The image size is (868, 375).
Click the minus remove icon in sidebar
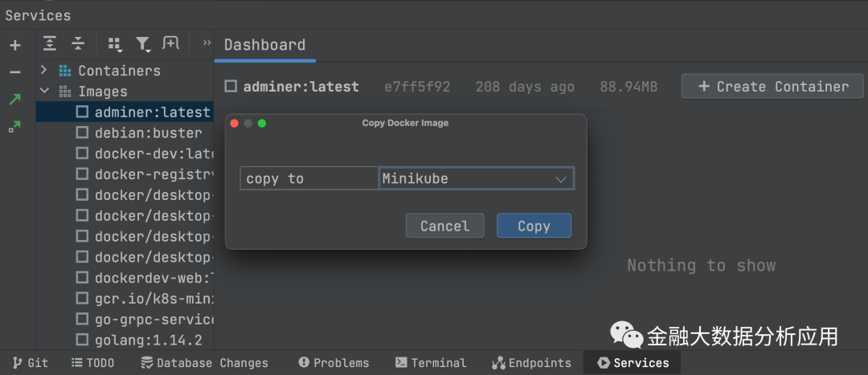point(15,72)
